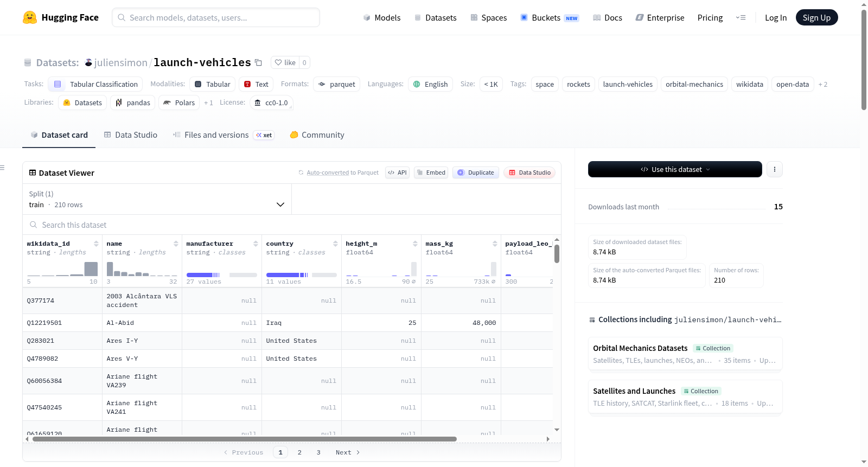Sort the wikidata_id column
The image size is (868, 467).
click(96, 244)
